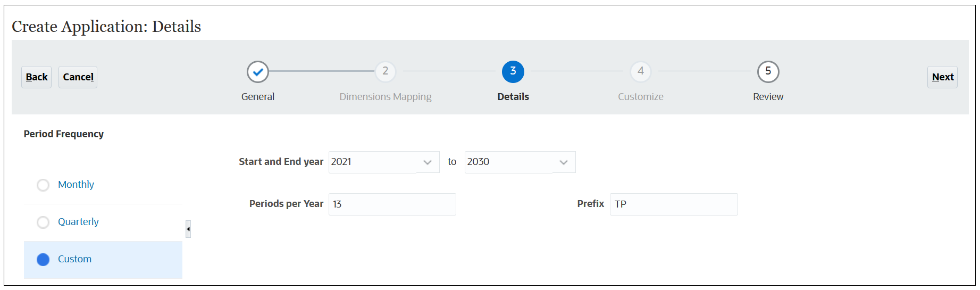Open the start year 2021 dropdown

coord(427,162)
